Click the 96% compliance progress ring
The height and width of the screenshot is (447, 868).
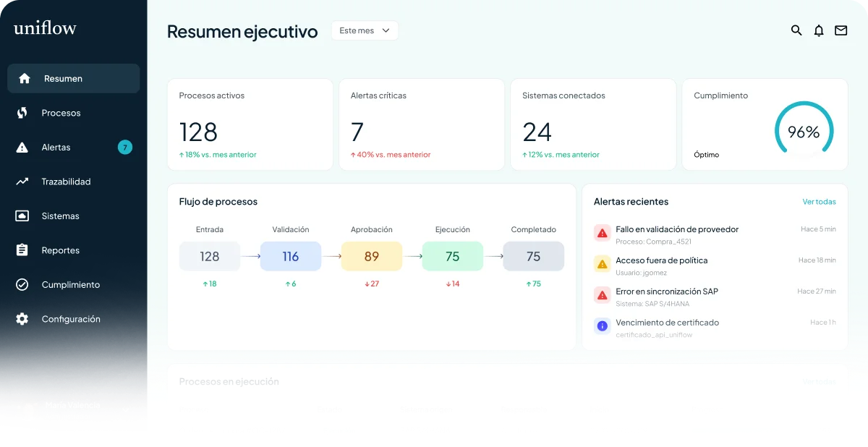point(804,132)
